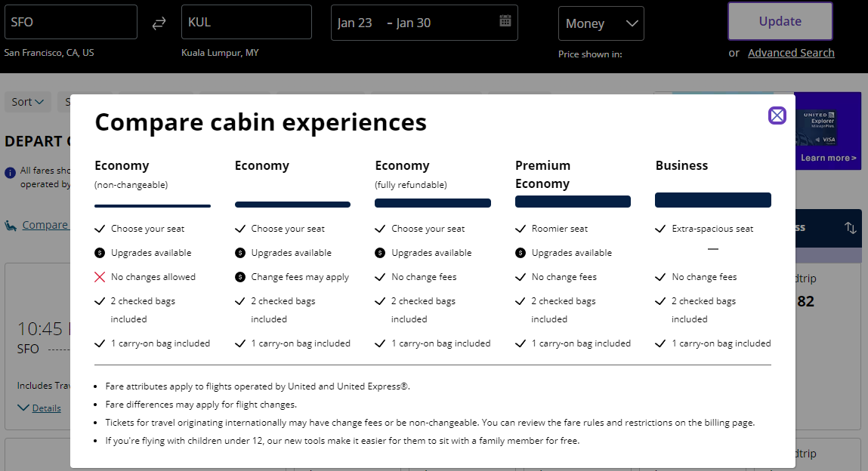Click the fare information icon left of All fares
The width and height of the screenshot is (868, 471).
(x=10, y=173)
